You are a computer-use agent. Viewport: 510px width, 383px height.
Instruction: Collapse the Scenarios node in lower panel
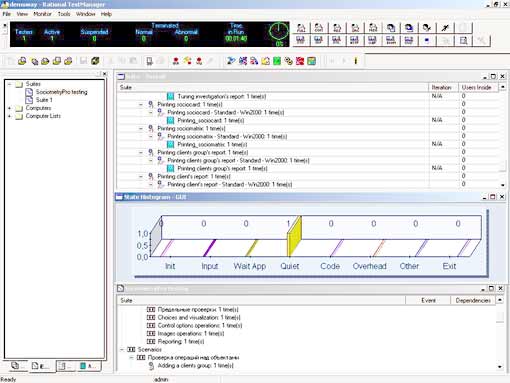(122, 349)
